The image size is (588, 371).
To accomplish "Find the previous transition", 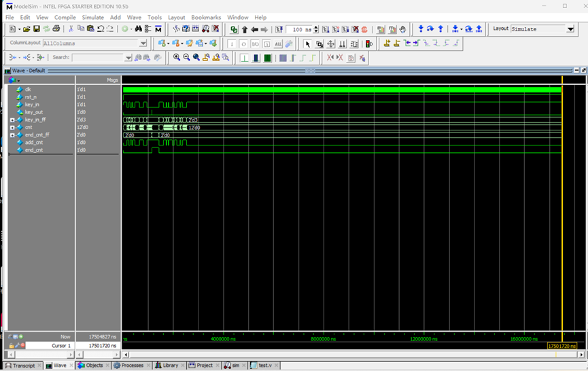I will click(407, 43).
